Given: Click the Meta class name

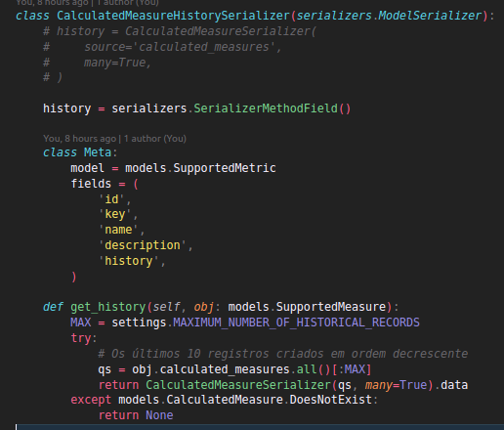Looking at the screenshot, I should (98, 152).
